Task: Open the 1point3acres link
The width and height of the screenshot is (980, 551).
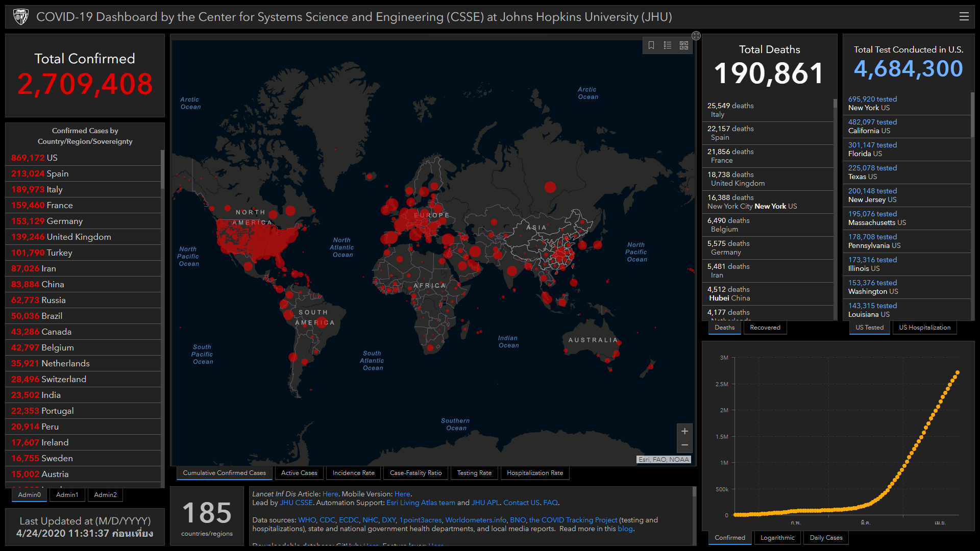Action: click(x=420, y=520)
